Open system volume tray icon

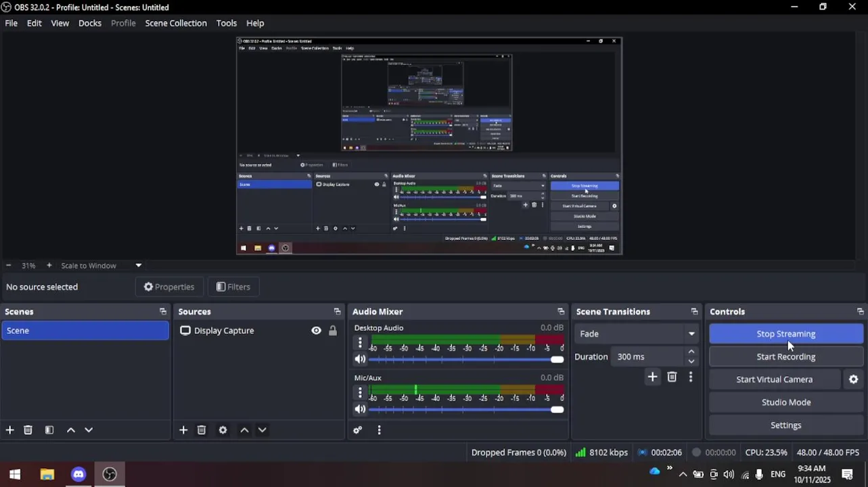click(729, 474)
